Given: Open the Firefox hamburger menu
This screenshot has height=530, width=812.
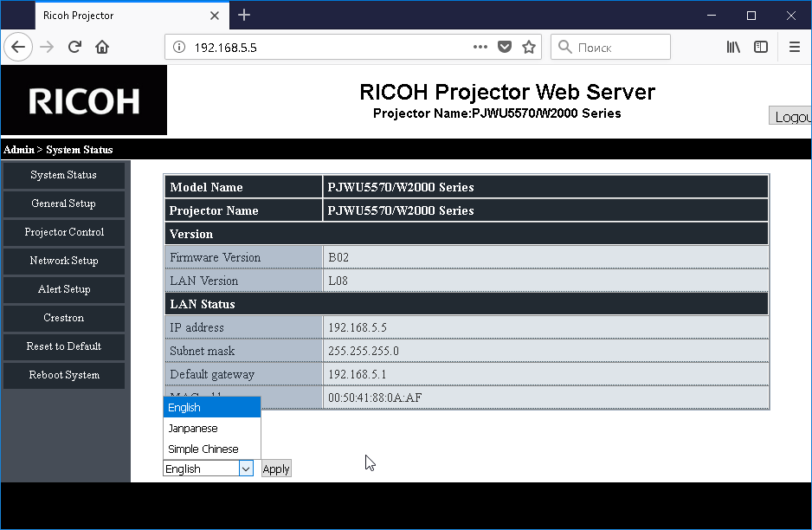Looking at the screenshot, I should [795, 47].
